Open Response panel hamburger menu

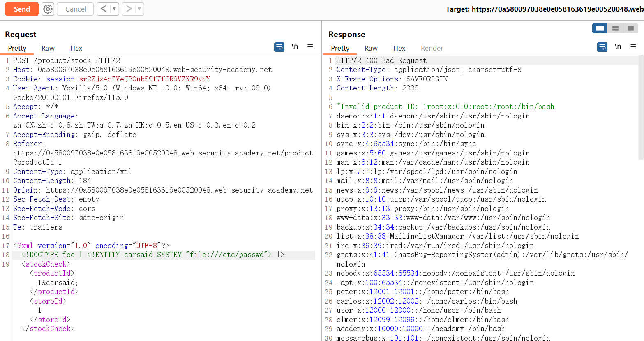click(x=633, y=47)
